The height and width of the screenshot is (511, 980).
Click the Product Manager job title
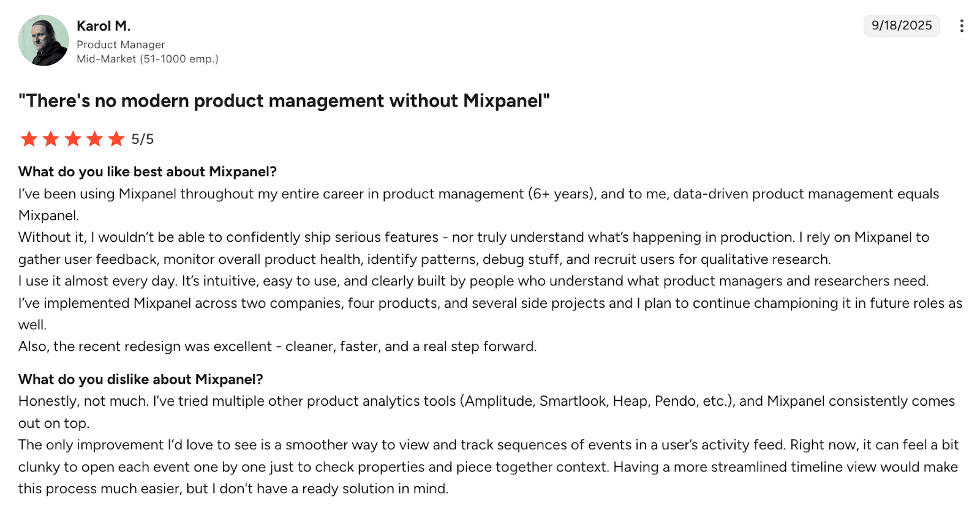tap(121, 45)
